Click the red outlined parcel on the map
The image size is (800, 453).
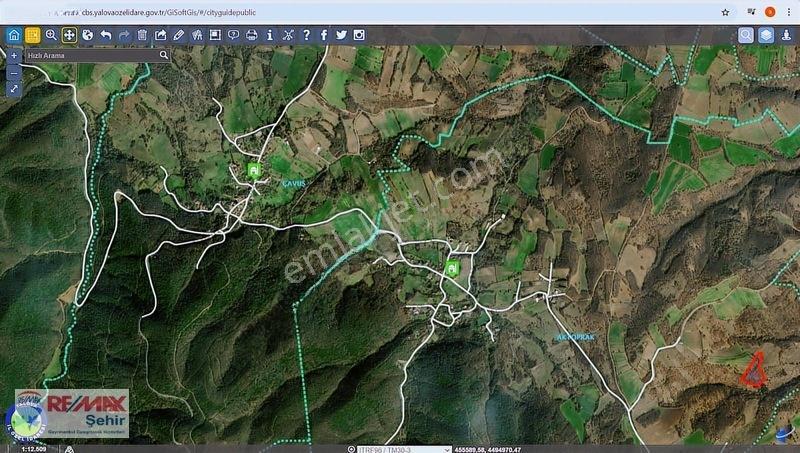754,371
